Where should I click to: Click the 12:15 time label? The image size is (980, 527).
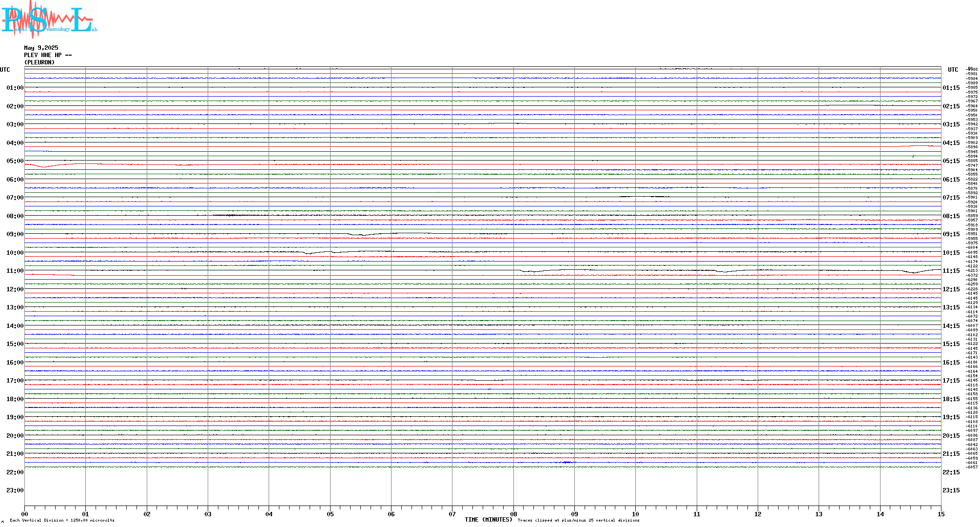[951, 289]
